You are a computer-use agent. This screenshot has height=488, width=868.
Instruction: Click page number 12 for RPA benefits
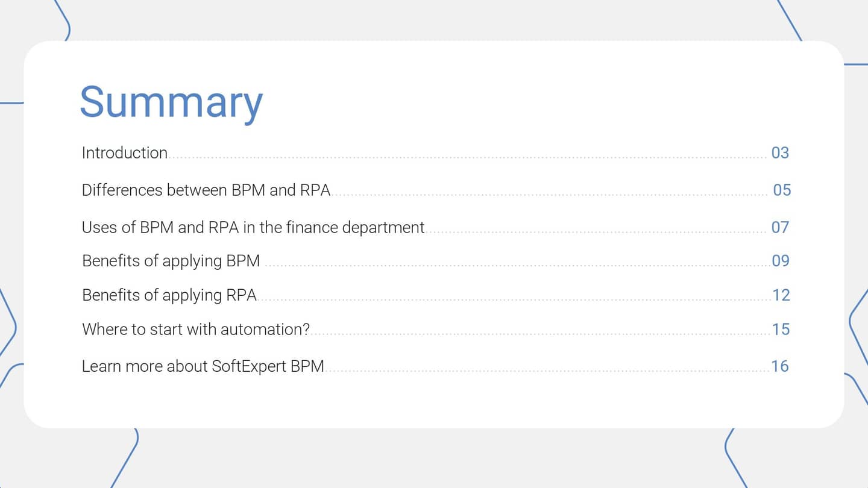point(781,295)
